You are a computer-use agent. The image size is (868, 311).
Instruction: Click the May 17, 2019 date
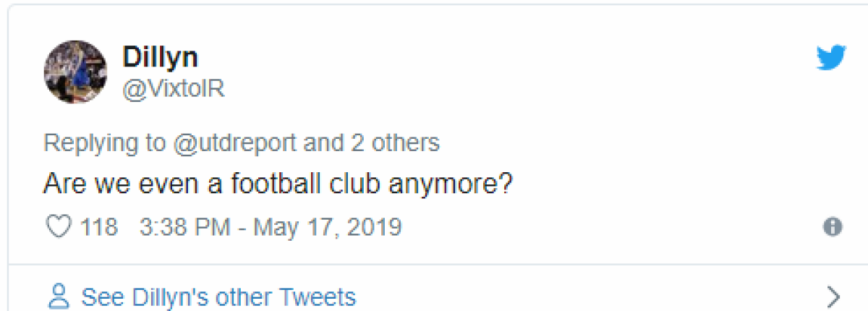[327, 227]
